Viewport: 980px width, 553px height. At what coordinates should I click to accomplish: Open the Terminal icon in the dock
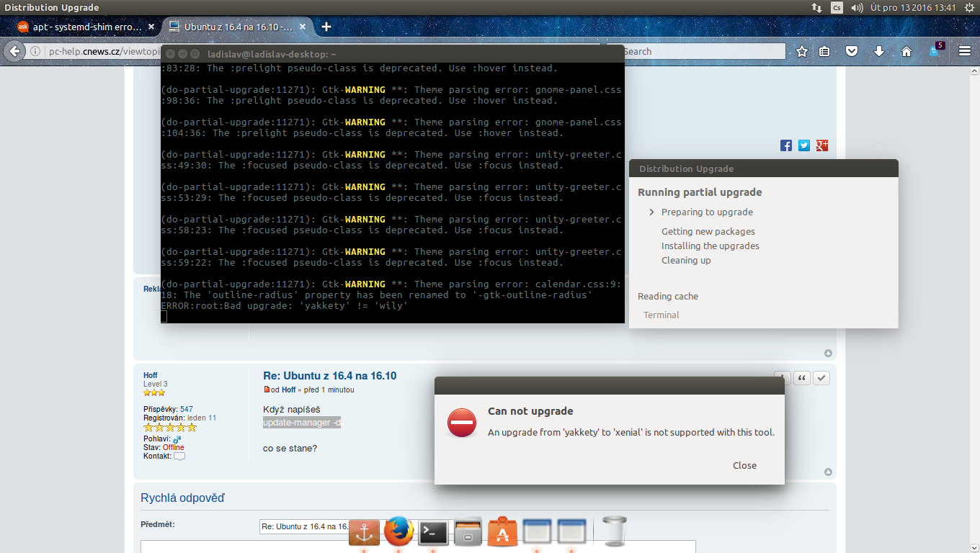click(x=433, y=534)
